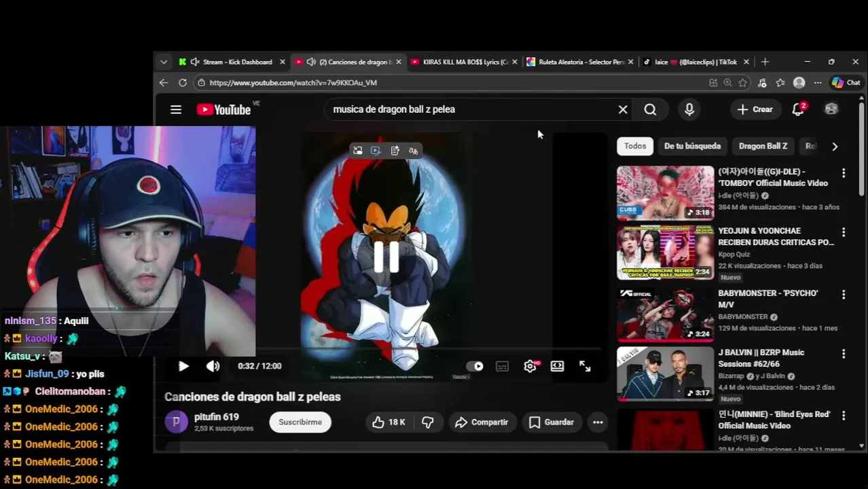Open the Copilot Chat button
The height and width of the screenshot is (489, 868).
point(846,82)
